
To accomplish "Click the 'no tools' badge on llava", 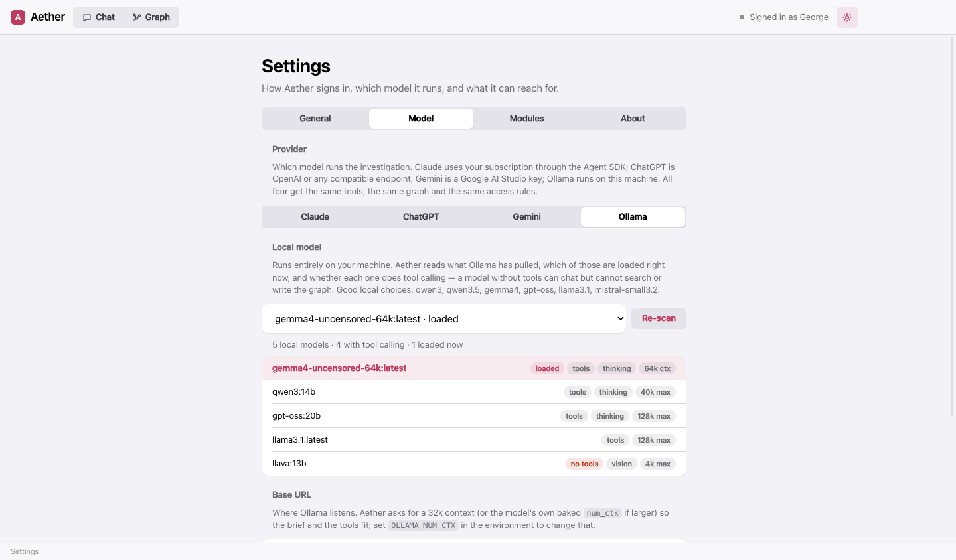I will [584, 464].
